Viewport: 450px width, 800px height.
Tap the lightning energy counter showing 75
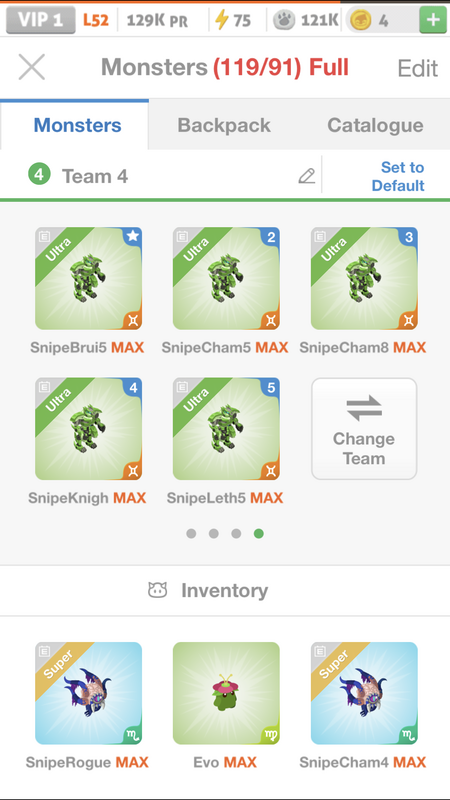[x=233, y=20]
